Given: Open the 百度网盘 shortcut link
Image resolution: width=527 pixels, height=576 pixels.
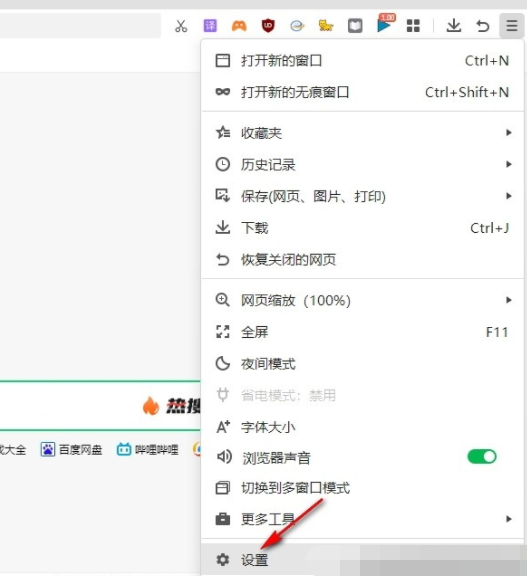Looking at the screenshot, I should tap(71, 450).
